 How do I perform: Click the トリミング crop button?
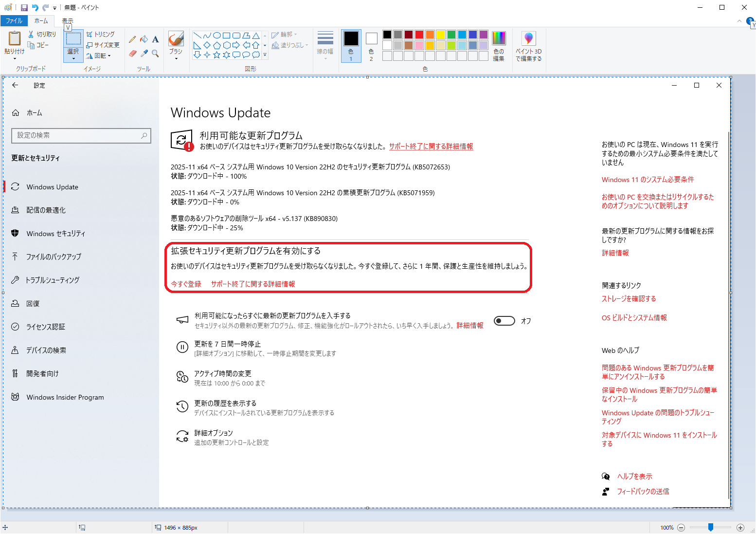pyautogui.click(x=100, y=34)
